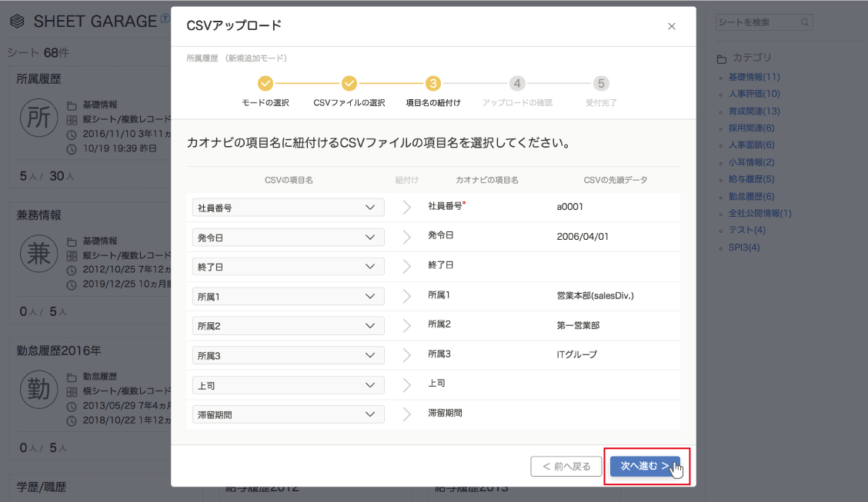Click the SHEET GARAGE layers logo icon

[17, 22]
